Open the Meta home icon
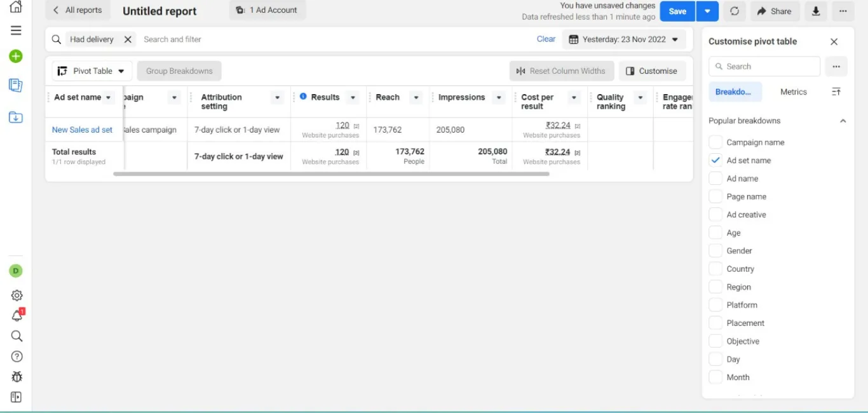 coord(16,7)
